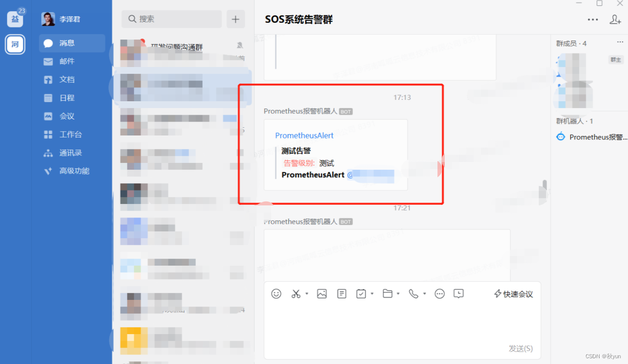Image resolution: width=628 pixels, height=364 pixels.
Task: Click the phone call icon
Action: [414, 294]
